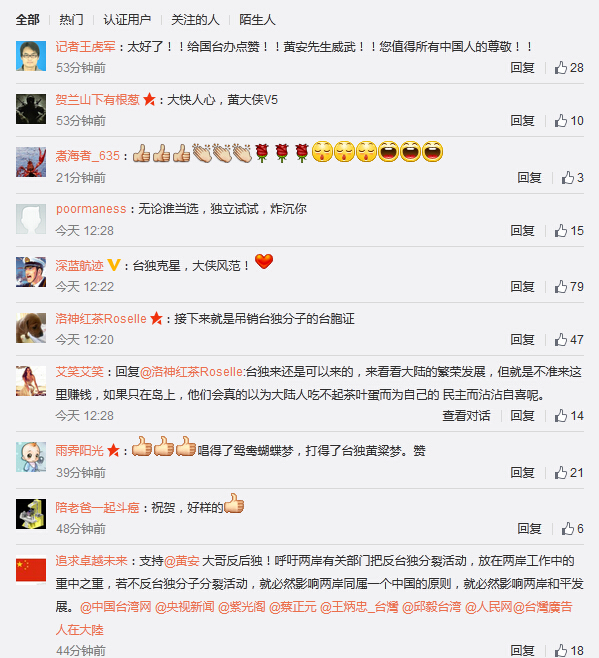Like 煮海者_635's emoji comment
Viewport: 599px width, 658px height.
tap(573, 178)
